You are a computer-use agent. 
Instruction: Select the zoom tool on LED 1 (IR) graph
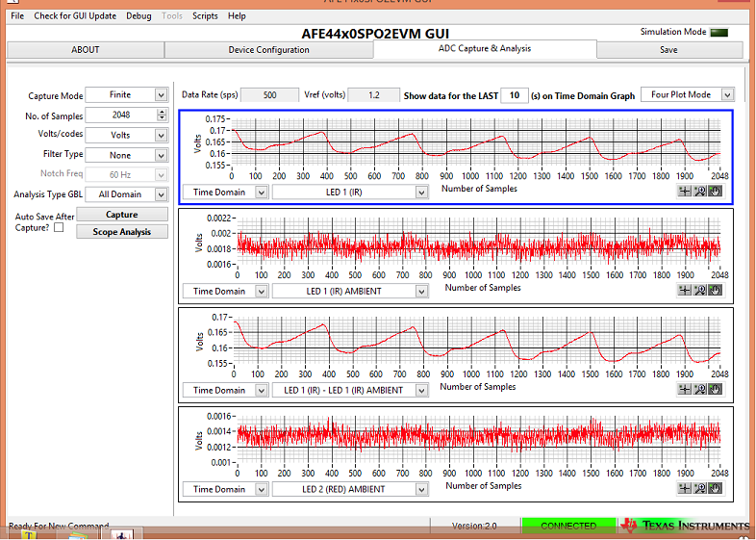pos(699,192)
